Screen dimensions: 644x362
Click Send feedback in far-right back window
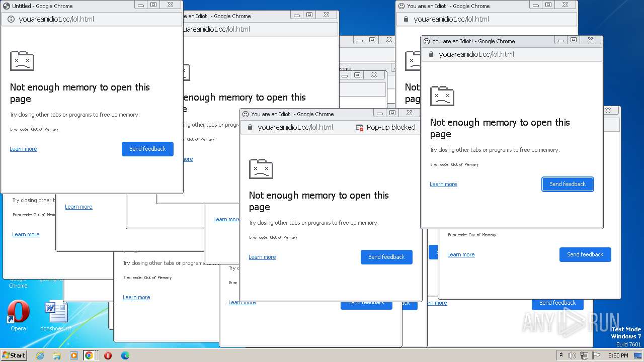pos(585,254)
